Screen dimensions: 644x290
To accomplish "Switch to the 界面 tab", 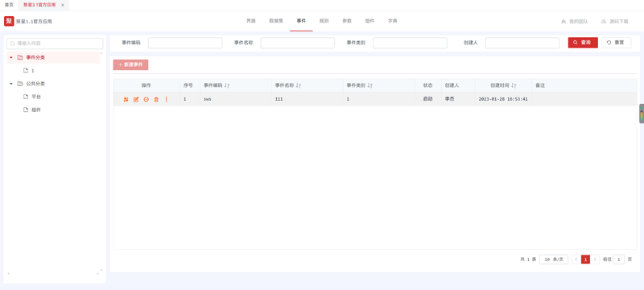I will tap(251, 21).
